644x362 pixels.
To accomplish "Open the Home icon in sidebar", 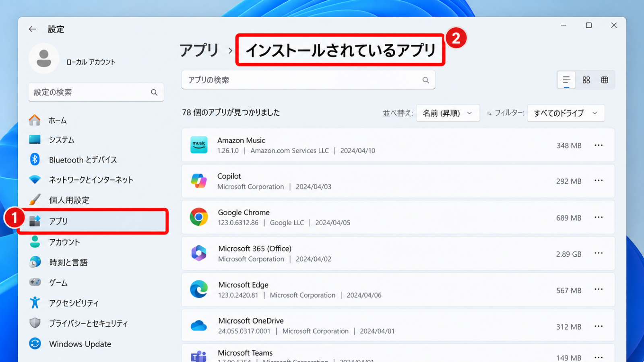I will coord(35,120).
